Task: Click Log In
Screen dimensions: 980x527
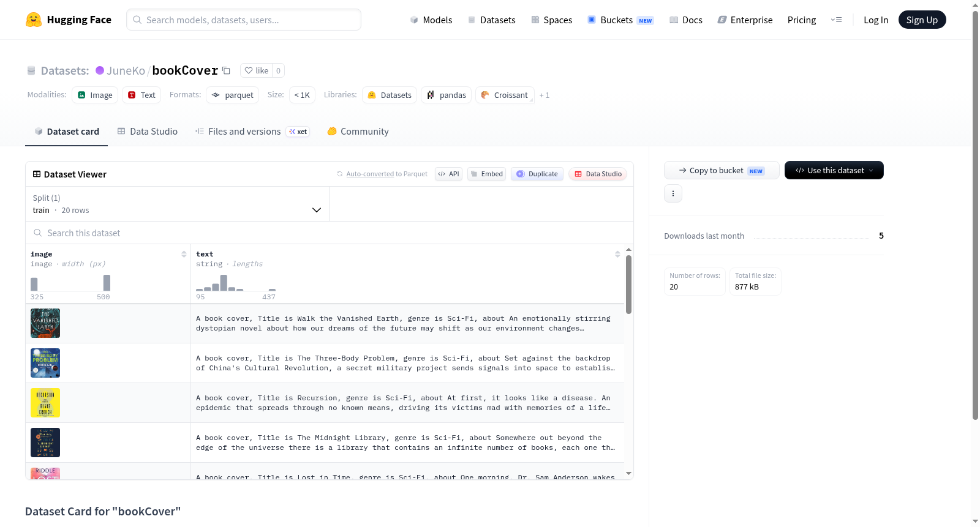Action: [876, 20]
